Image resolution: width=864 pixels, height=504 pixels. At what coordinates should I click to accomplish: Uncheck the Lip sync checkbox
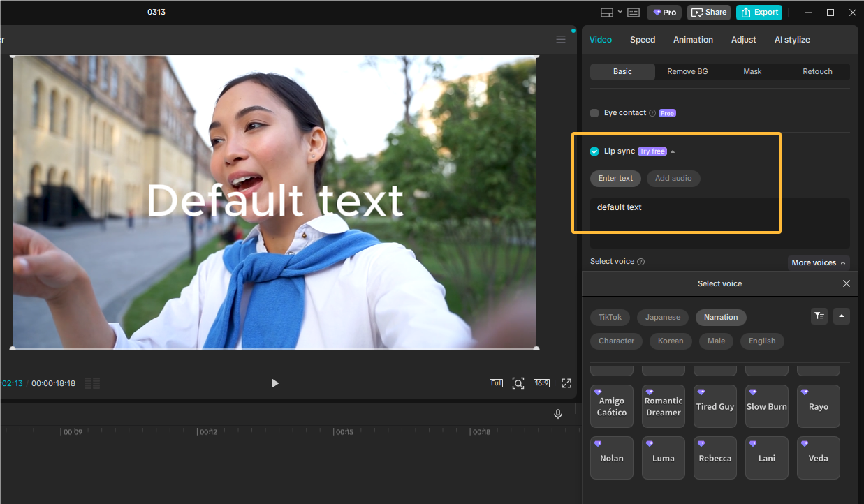click(x=594, y=151)
